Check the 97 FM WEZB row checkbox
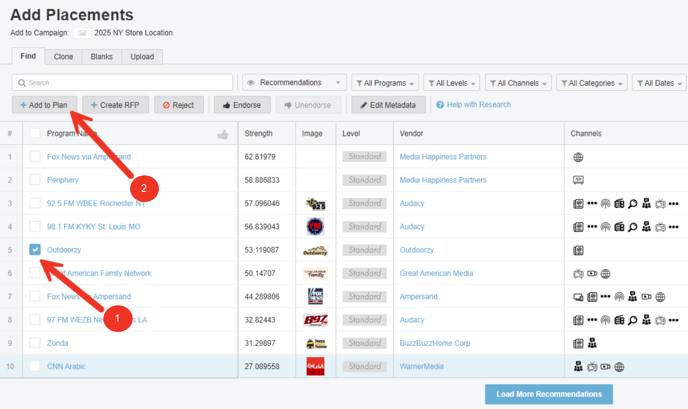This screenshot has height=409, width=688. 35,319
